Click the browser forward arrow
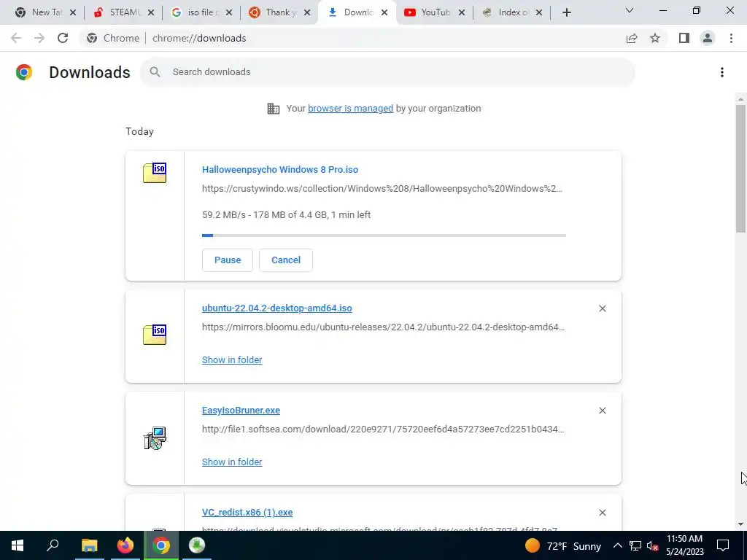Screen dimensions: 747x560 (39, 38)
